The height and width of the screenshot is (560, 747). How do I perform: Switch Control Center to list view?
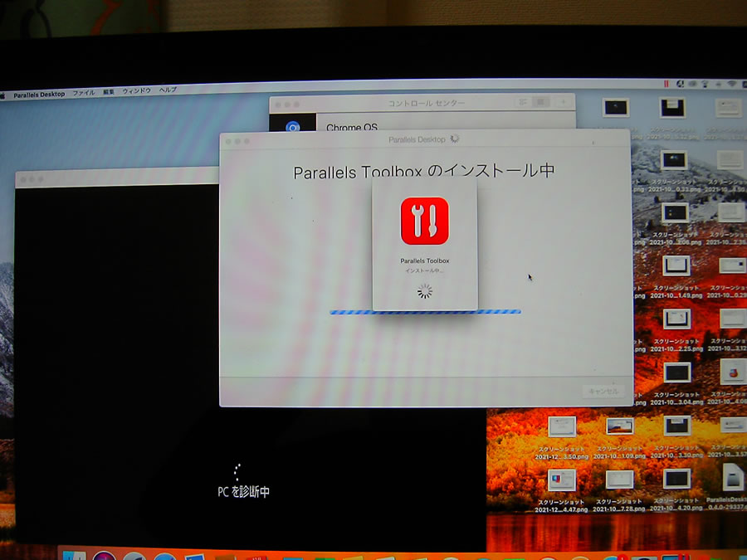point(523,102)
